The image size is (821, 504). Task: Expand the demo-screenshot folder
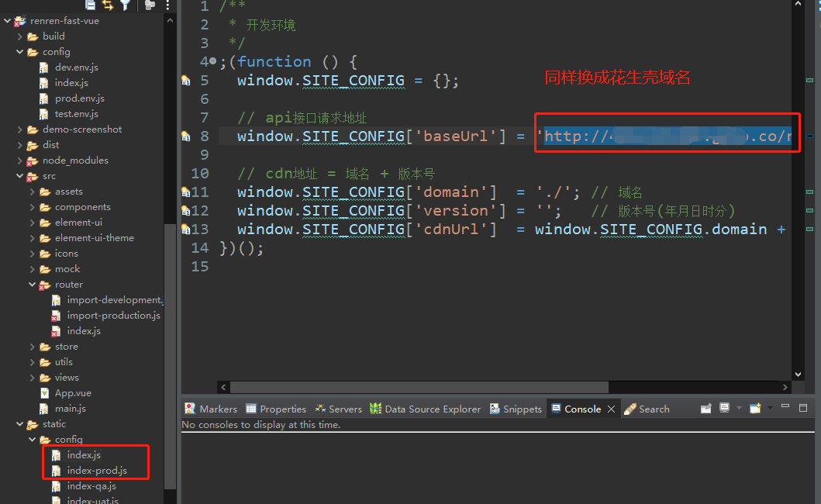click(20, 129)
